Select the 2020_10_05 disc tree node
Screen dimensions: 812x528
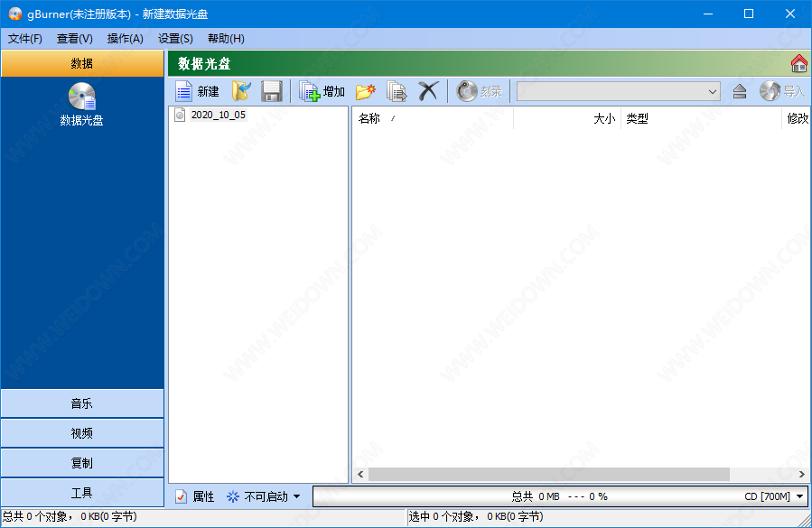[218, 115]
